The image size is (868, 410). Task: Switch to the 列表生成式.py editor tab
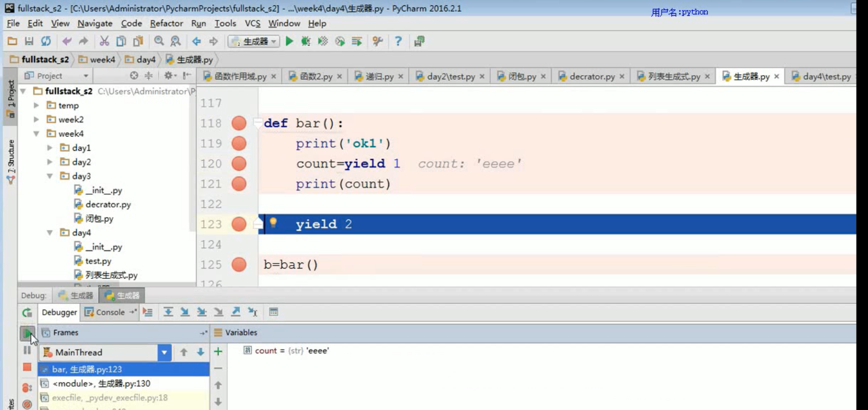coord(673,76)
